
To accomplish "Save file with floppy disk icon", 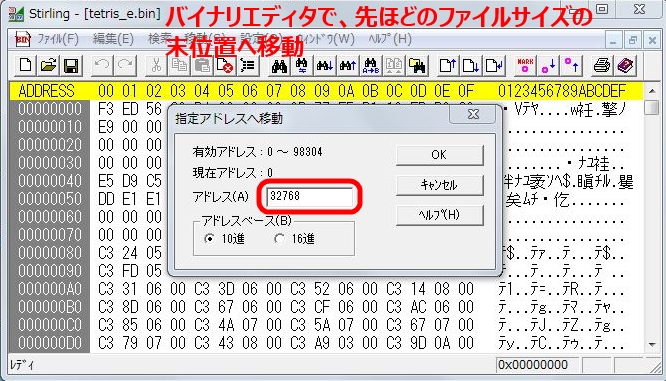I will click(x=71, y=65).
